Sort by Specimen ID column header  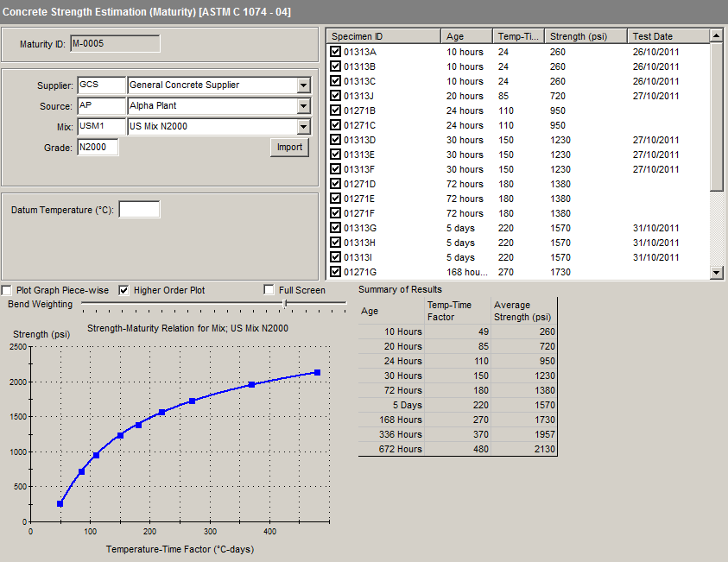pyautogui.click(x=384, y=36)
